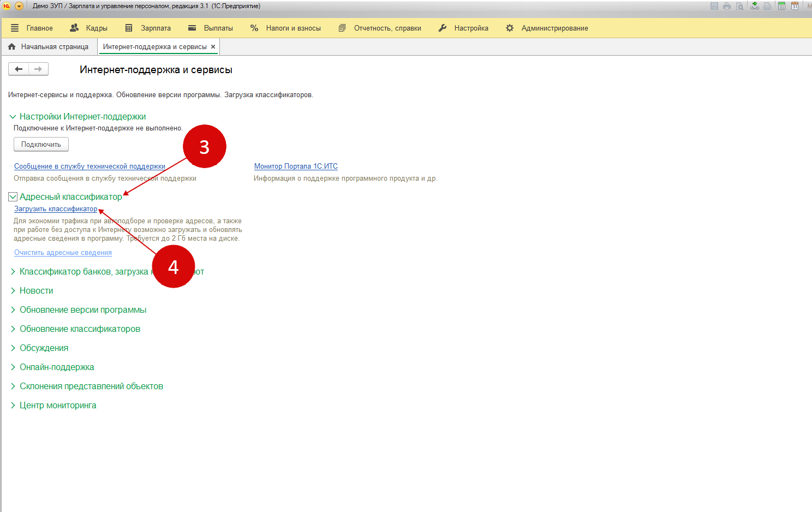812x512 pixels.
Task: Click the save diskette icon in title bar
Action: tap(714, 6)
